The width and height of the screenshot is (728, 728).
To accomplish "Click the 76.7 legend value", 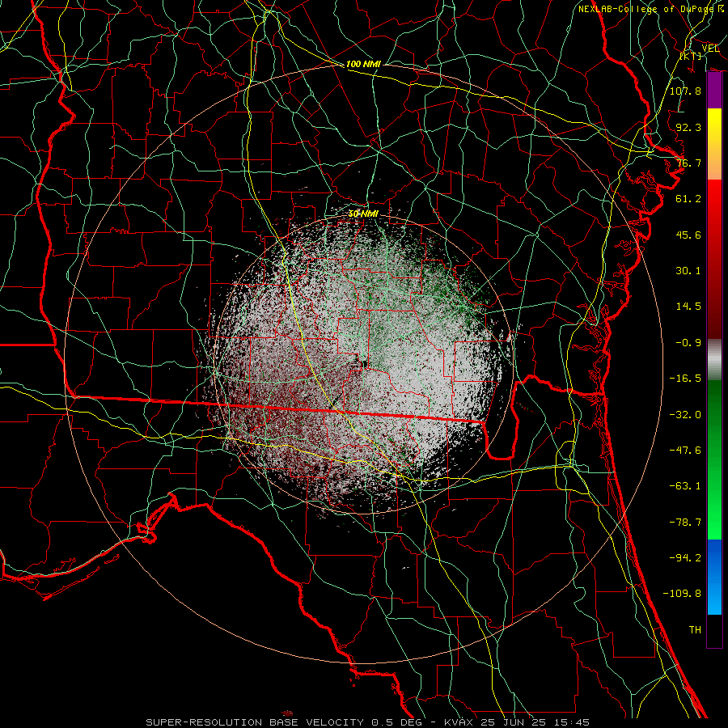I will click(688, 163).
